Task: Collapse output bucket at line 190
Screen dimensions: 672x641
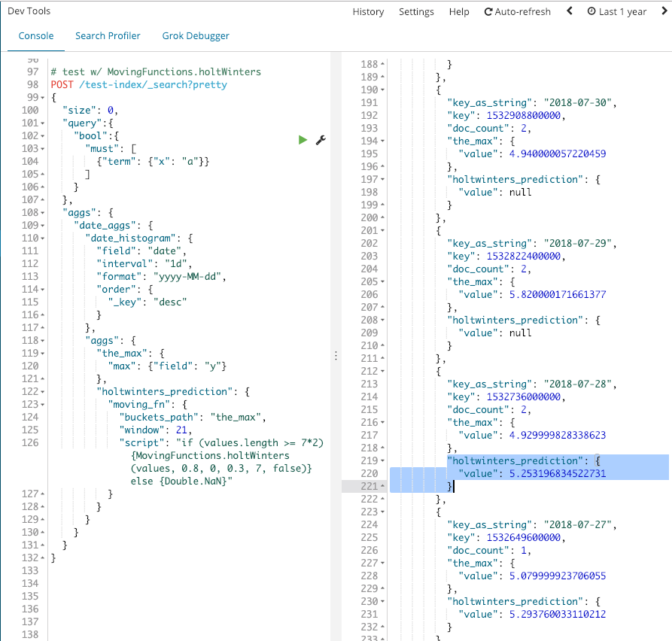Action: tap(382, 90)
